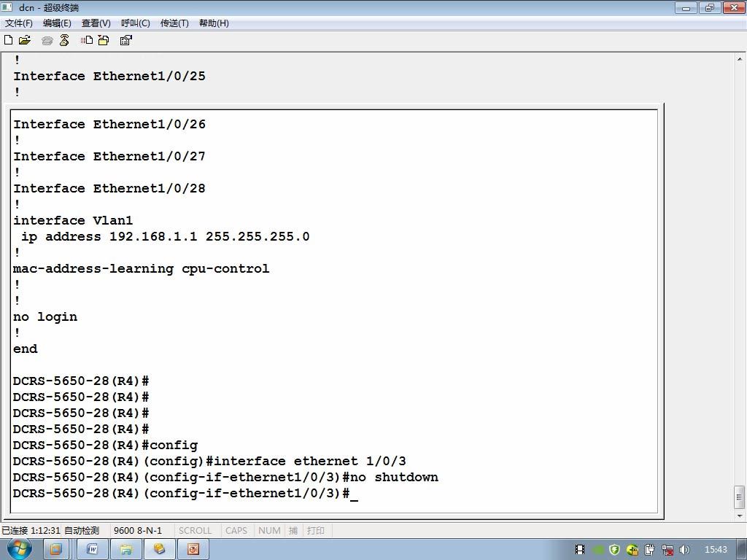Open the 文件(F) menu

point(18,23)
